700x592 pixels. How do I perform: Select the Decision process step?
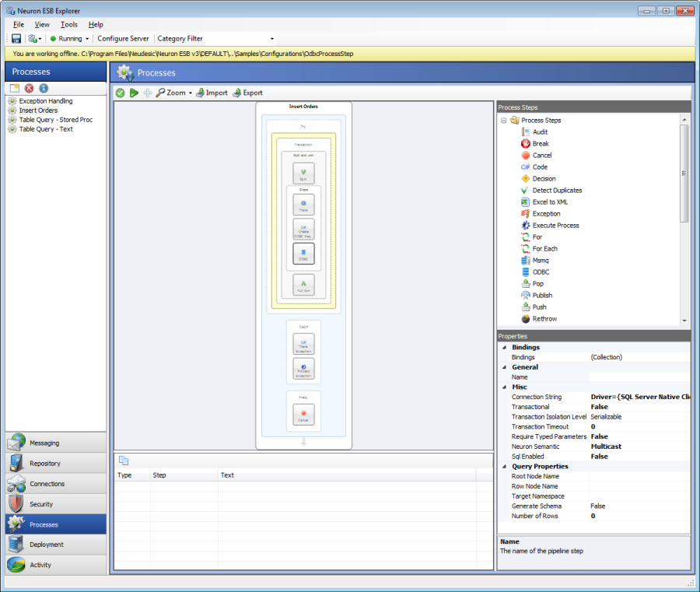click(x=538, y=179)
